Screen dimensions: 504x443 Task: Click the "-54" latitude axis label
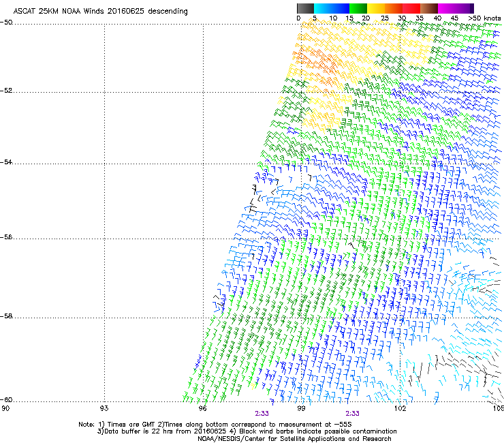point(6,162)
